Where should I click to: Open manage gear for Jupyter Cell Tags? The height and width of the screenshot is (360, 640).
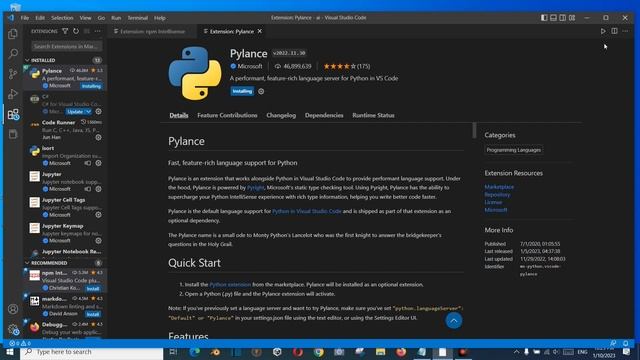[x=98, y=215]
